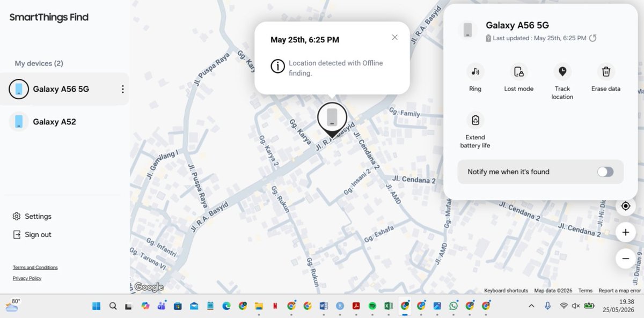Click the phone pin marker on map
644x318 pixels.
click(x=332, y=119)
